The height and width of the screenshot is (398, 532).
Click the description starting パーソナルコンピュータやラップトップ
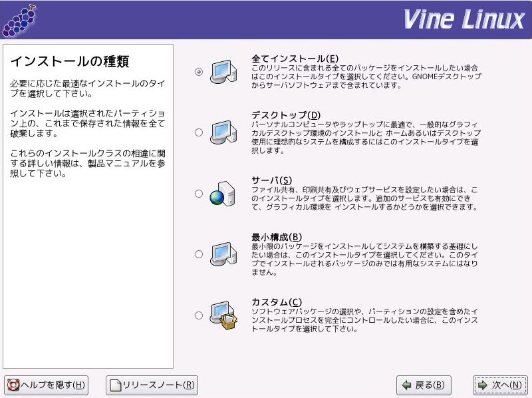tap(366, 138)
